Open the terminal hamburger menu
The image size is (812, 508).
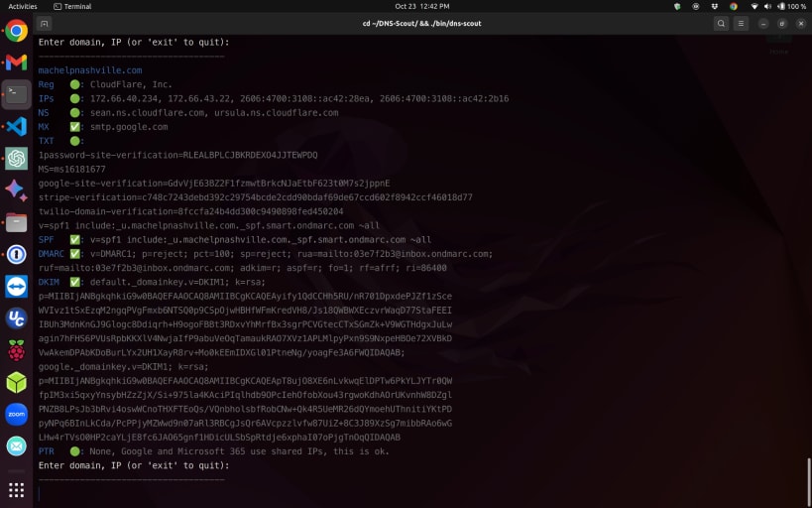click(741, 24)
